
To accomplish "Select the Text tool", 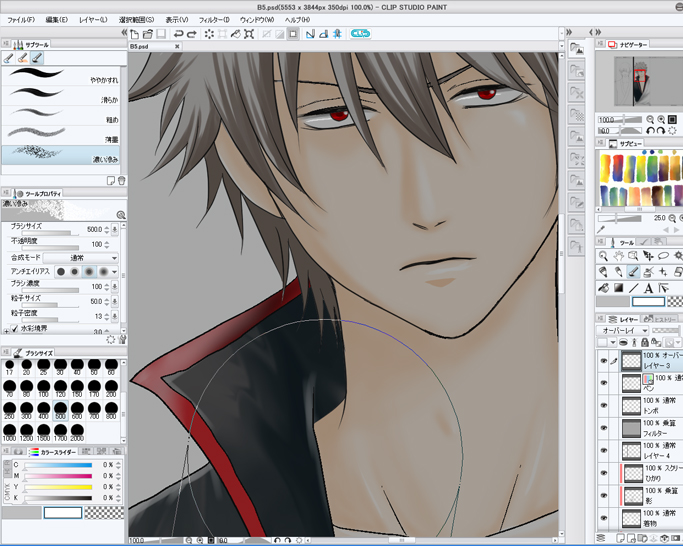I will click(648, 288).
